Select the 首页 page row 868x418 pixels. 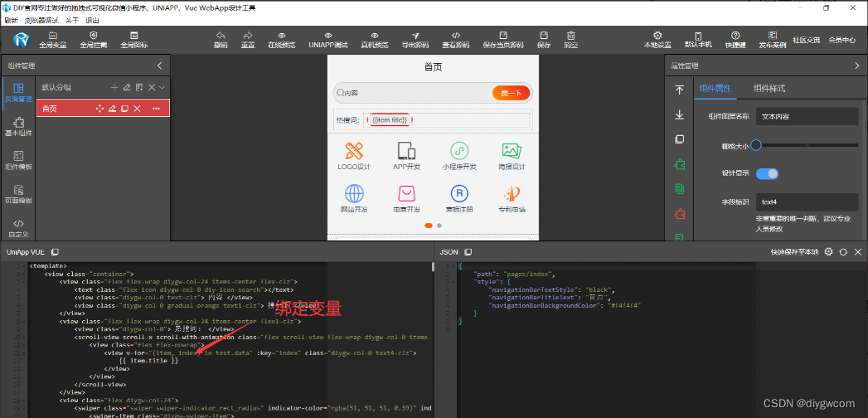pyautogui.click(x=103, y=109)
